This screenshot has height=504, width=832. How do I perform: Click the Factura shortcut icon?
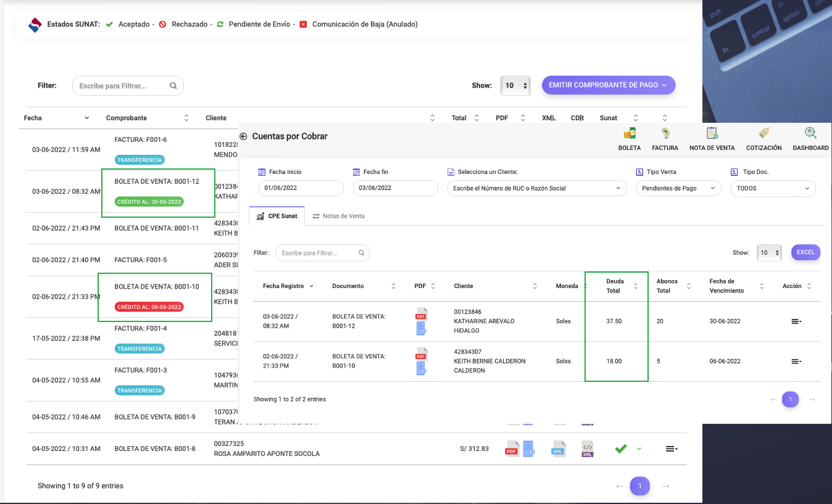(665, 134)
